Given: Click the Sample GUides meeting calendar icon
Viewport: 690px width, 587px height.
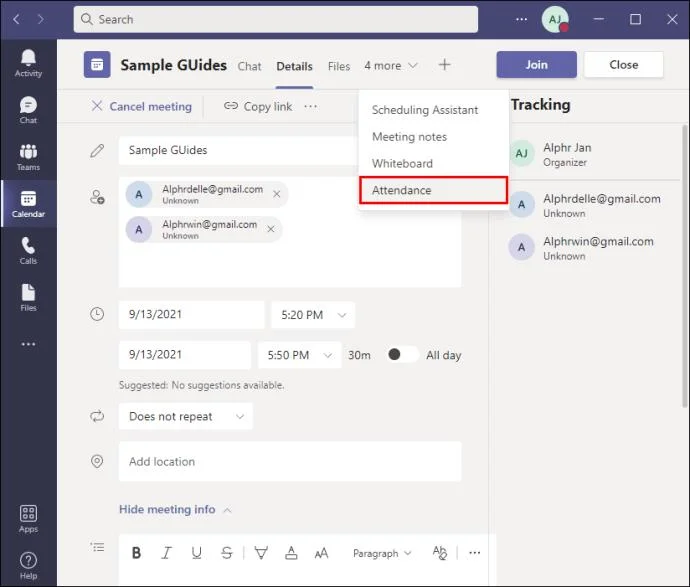Looking at the screenshot, I should click(97, 65).
